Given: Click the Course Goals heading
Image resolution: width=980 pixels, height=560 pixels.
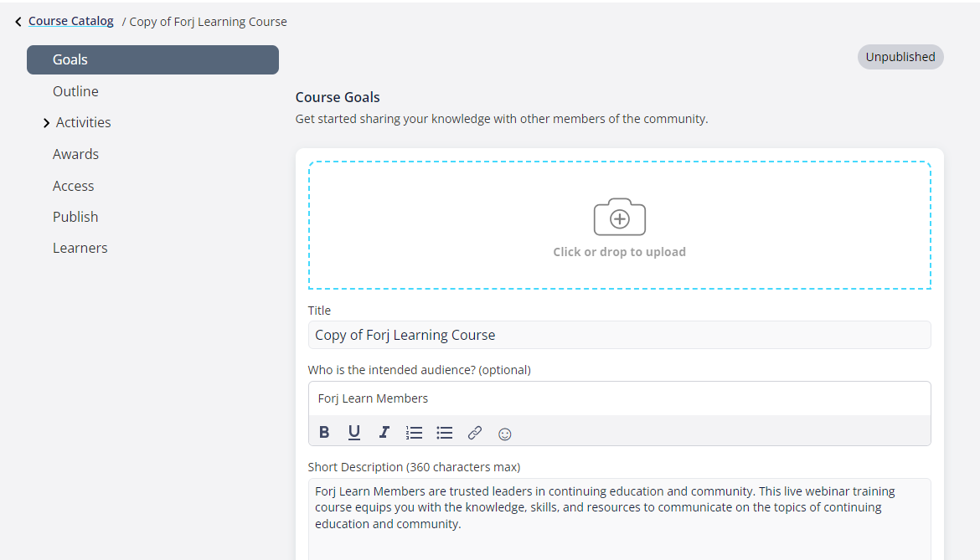Looking at the screenshot, I should click(x=338, y=97).
